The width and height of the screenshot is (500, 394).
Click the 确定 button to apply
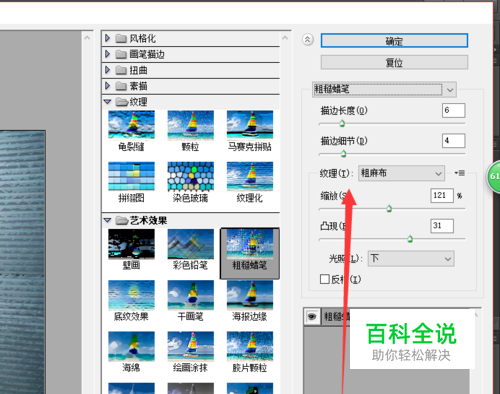(394, 41)
